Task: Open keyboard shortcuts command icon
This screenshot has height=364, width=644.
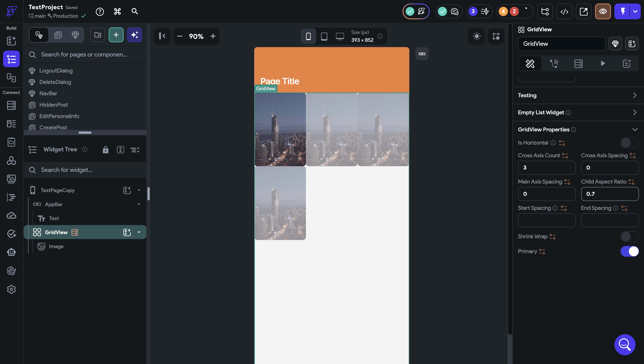Action: pos(117,12)
